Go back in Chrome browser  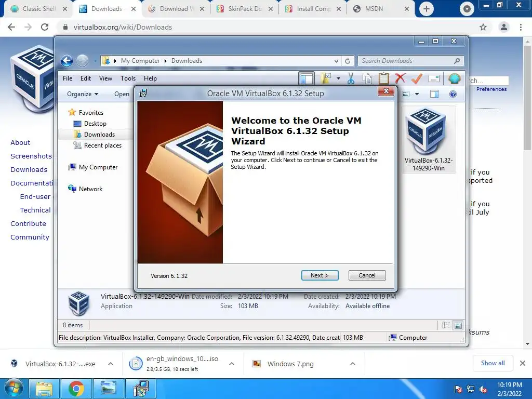[11, 27]
